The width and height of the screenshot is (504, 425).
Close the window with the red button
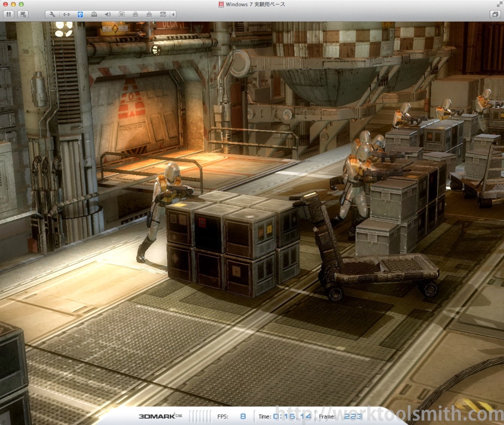tap(5, 4)
